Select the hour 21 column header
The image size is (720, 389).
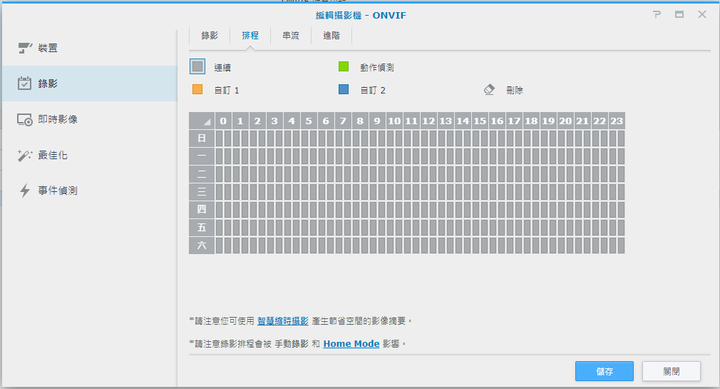(582, 121)
